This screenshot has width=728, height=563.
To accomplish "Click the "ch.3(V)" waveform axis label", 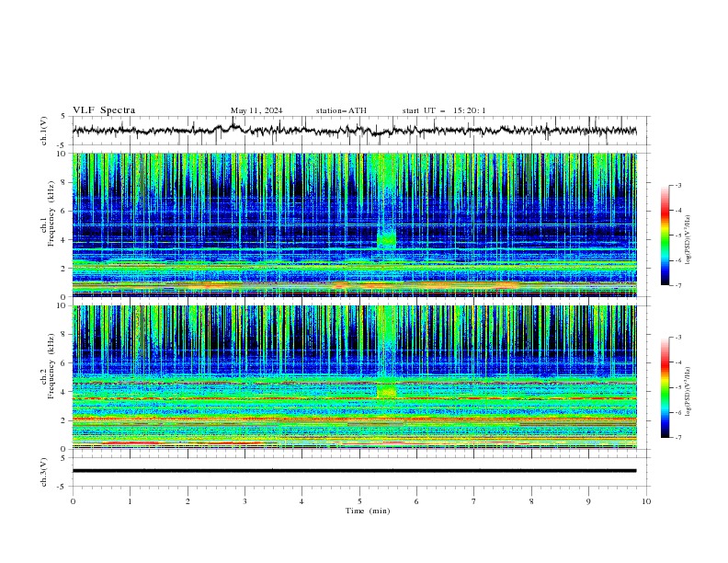I will pyautogui.click(x=43, y=472).
